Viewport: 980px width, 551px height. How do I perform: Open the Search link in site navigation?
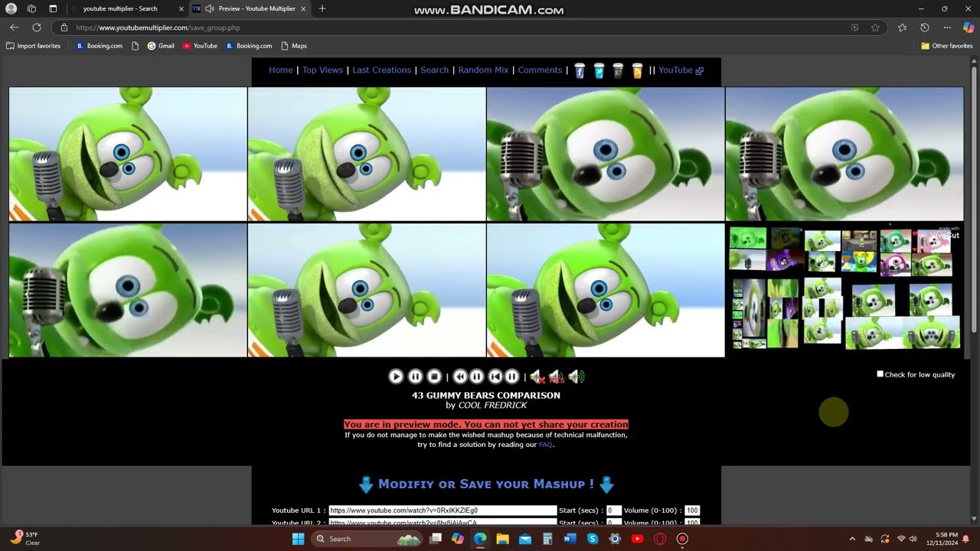pos(434,70)
